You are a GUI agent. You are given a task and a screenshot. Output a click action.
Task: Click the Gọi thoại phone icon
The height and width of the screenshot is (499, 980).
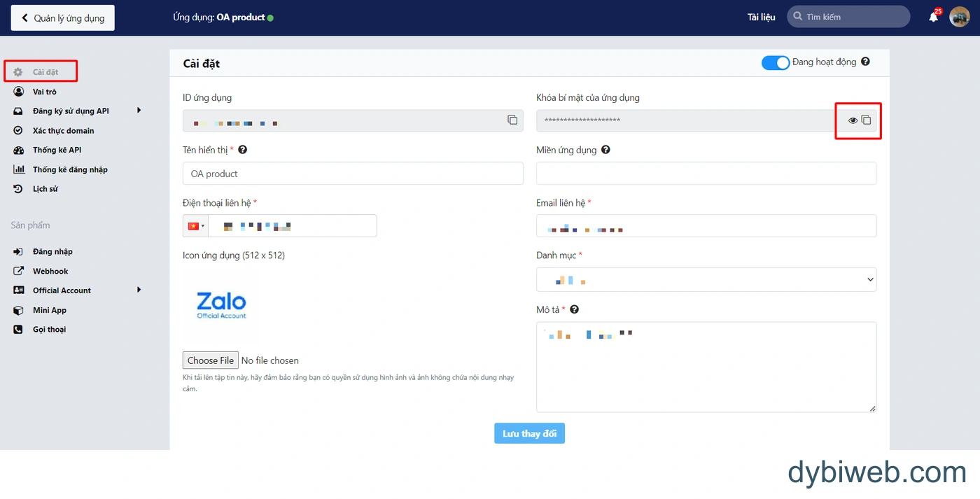[x=18, y=330]
